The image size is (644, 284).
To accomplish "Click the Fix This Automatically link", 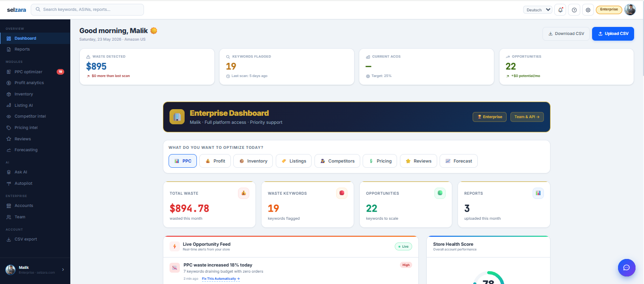I will 221,279.
